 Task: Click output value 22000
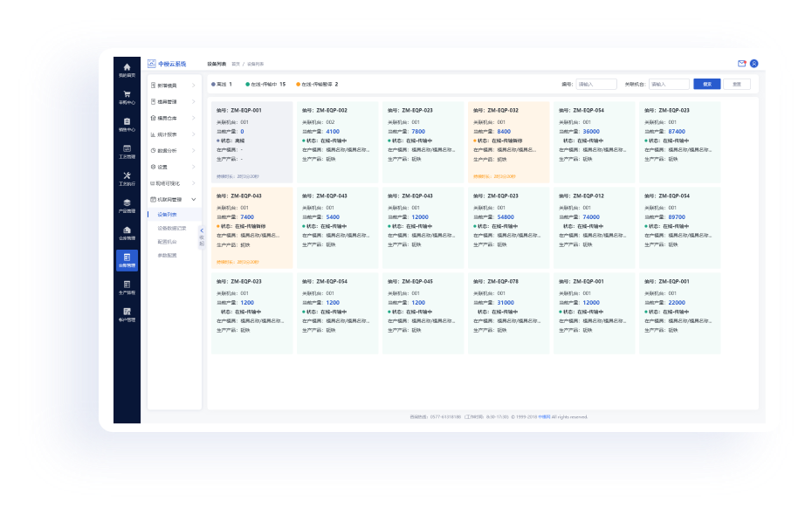[677, 302]
